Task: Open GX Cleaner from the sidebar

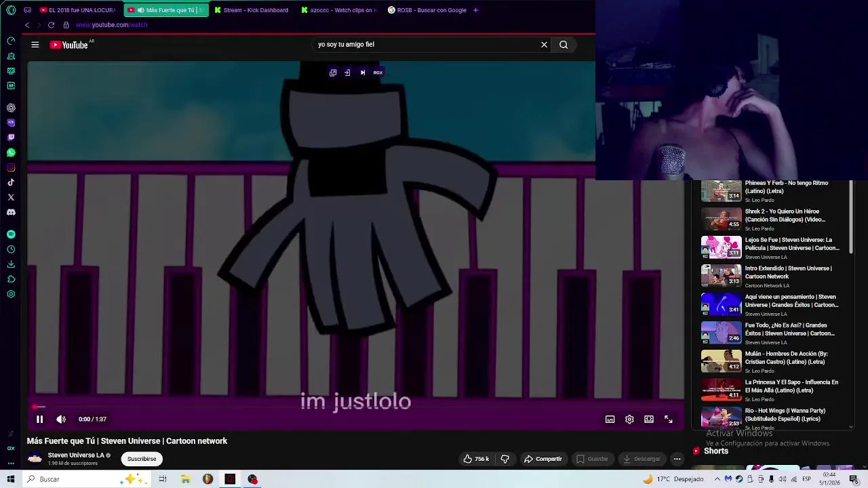Action: pyautogui.click(x=11, y=56)
